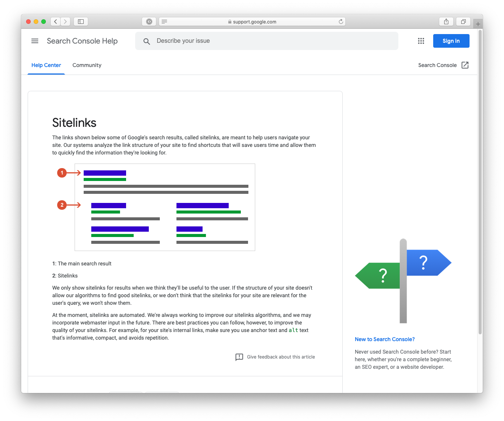The image size is (504, 421).
Task: Open the hamburger main menu
Action: pos(35,41)
